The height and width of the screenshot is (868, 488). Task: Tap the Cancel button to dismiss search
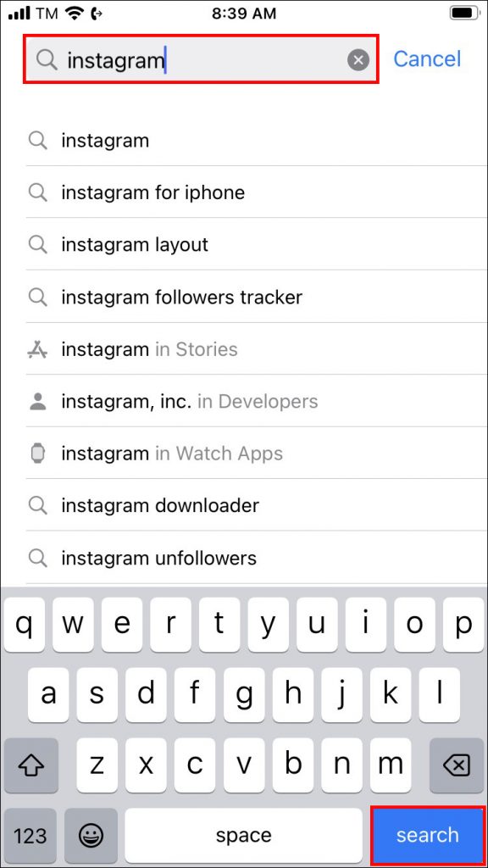426,59
